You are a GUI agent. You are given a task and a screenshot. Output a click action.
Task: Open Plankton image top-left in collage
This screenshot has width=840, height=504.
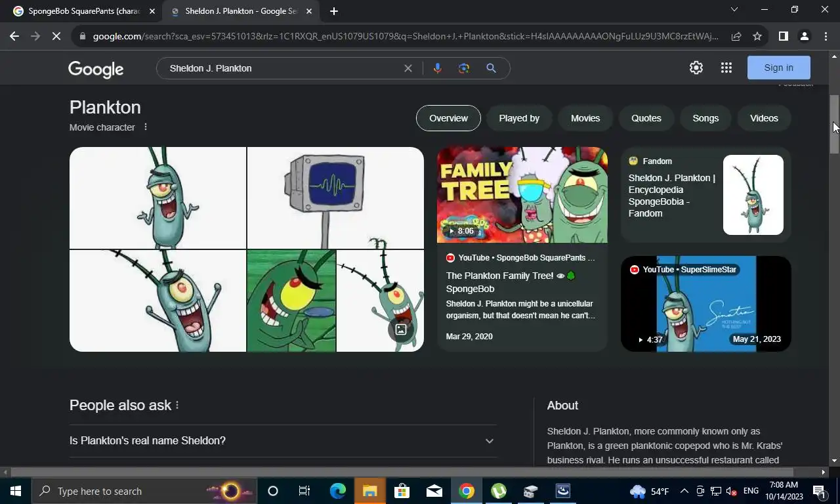pos(157,198)
